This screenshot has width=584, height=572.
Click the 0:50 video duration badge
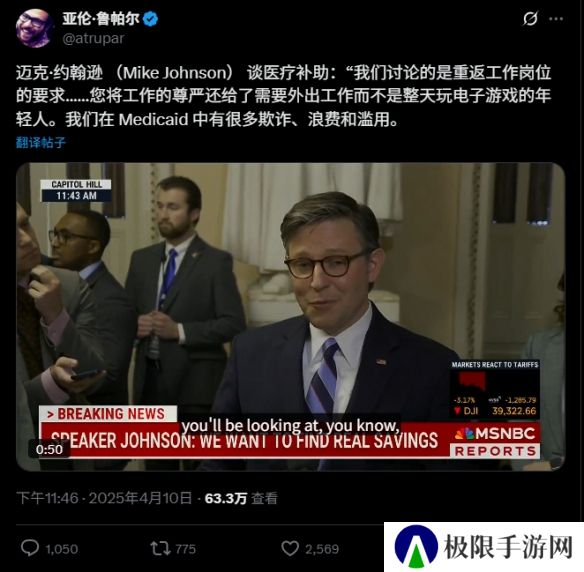point(49,449)
